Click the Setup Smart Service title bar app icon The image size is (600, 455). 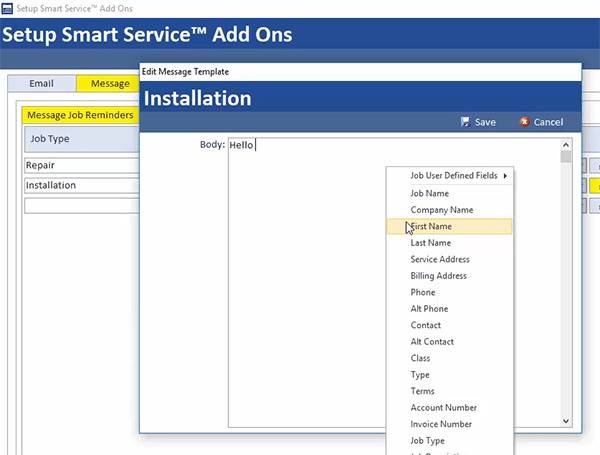click(7, 8)
